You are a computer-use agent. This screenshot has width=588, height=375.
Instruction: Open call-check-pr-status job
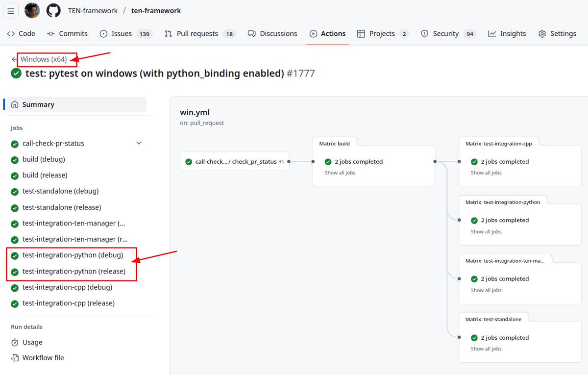click(53, 143)
